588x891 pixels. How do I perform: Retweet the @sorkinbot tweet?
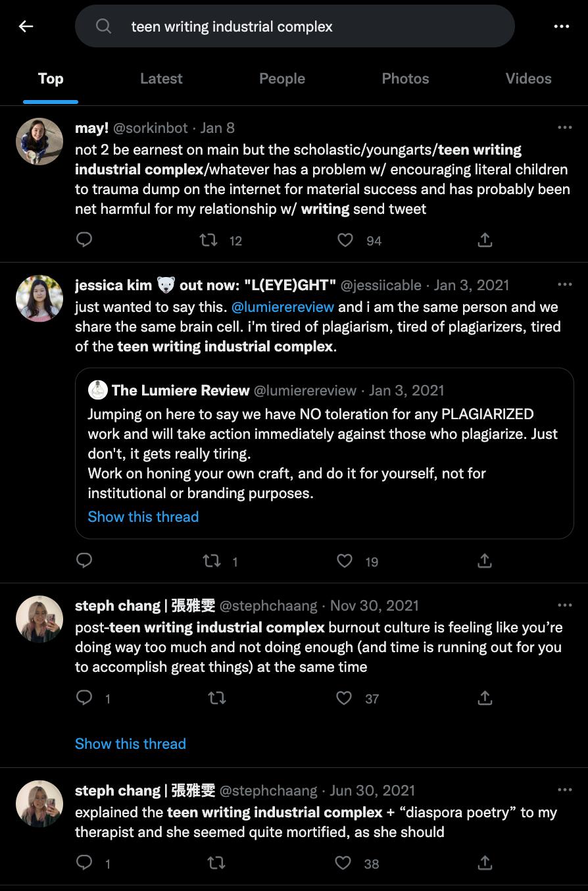pyautogui.click(x=208, y=240)
